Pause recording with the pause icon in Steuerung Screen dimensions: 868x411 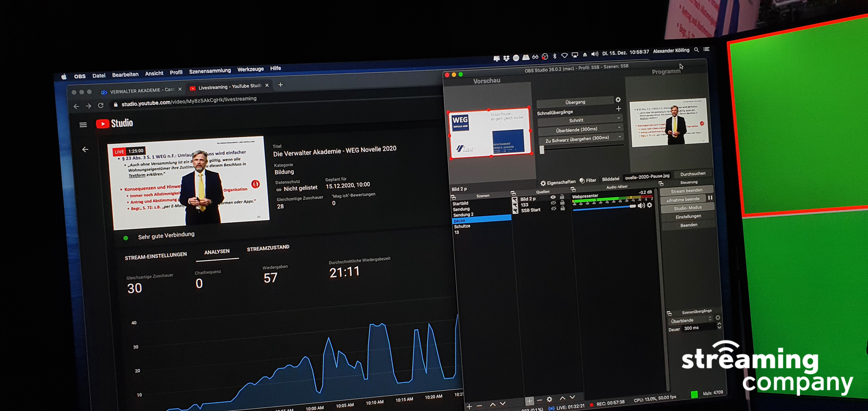pos(710,198)
